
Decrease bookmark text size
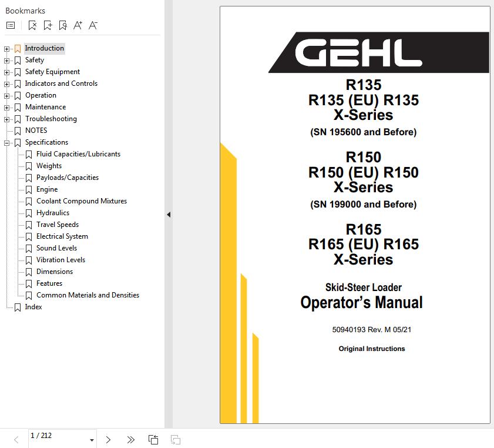point(93,25)
